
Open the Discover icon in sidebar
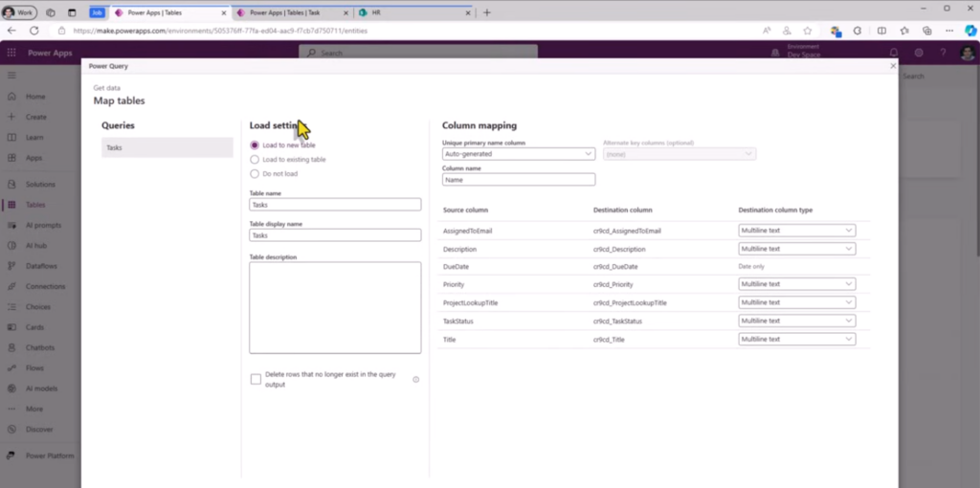click(x=11, y=430)
